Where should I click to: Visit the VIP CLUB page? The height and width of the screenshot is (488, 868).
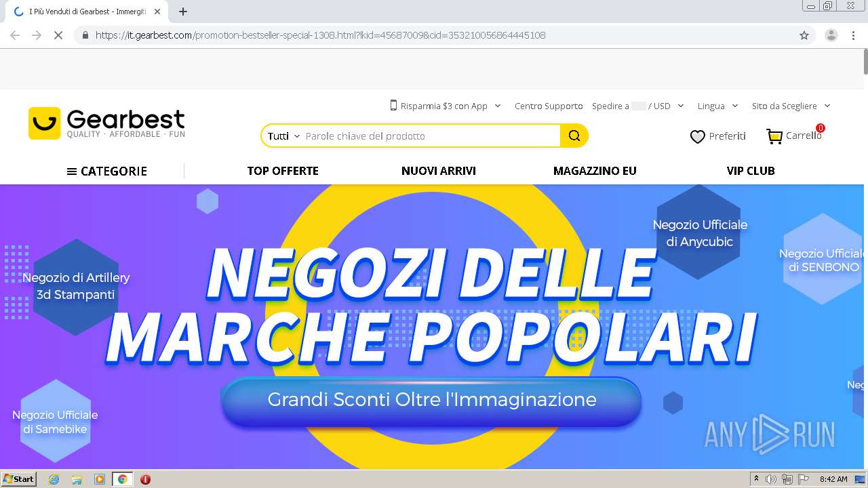(751, 171)
